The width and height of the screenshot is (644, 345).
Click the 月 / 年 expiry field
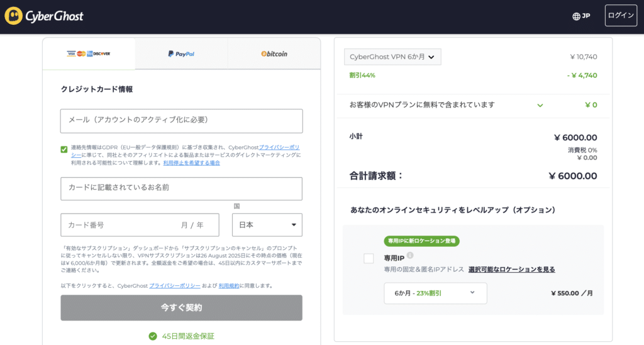click(192, 225)
